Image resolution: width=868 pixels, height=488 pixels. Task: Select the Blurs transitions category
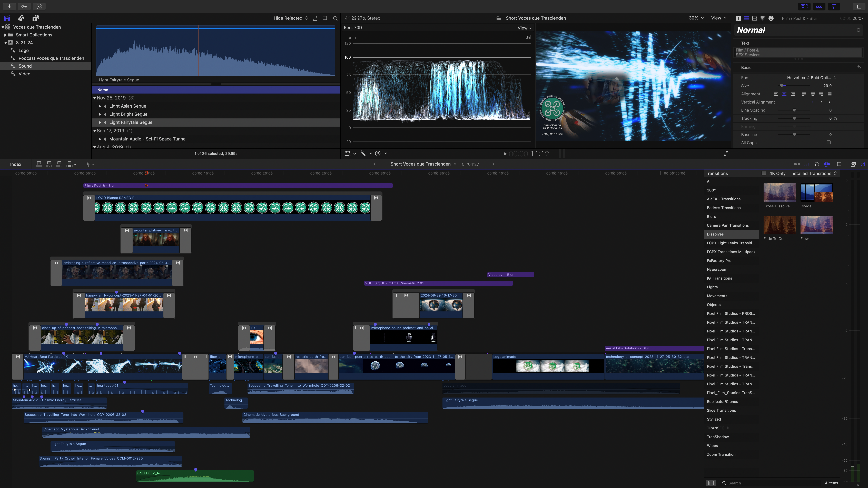point(711,217)
